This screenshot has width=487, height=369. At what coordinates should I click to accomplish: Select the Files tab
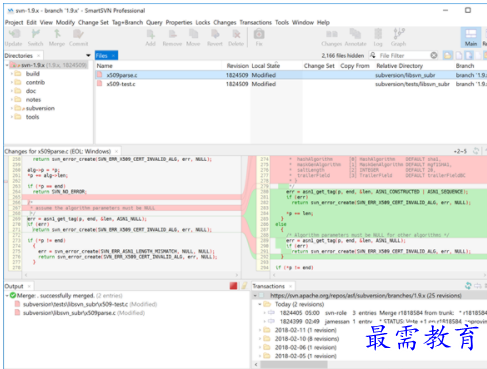pyautogui.click(x=106, y=55)
